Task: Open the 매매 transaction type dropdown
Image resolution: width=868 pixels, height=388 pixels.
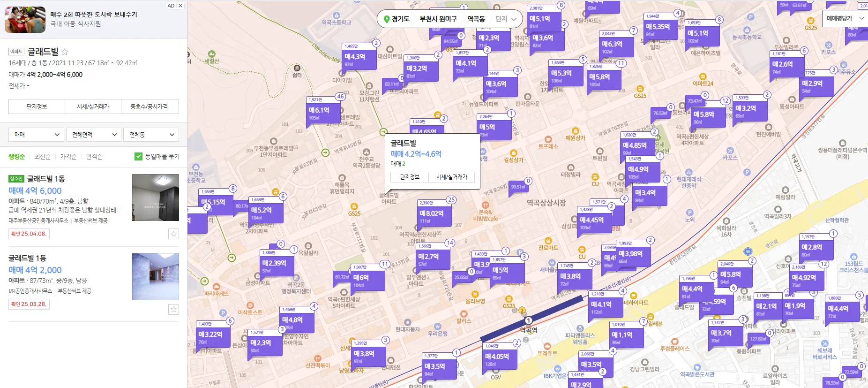Action: coord(36,135)
